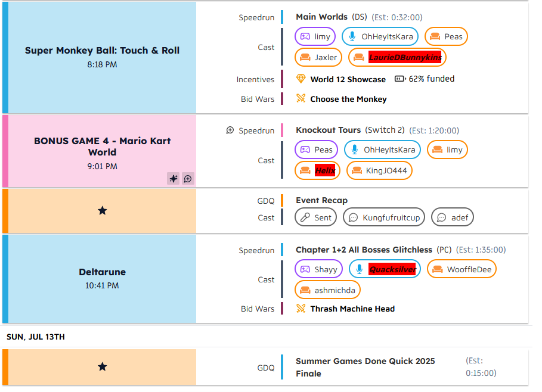Screen dimensions: 542x392
Task: Click the Peas runner chip under Mario Kart World
Action: pyautogui.click(x=316, y=150)
